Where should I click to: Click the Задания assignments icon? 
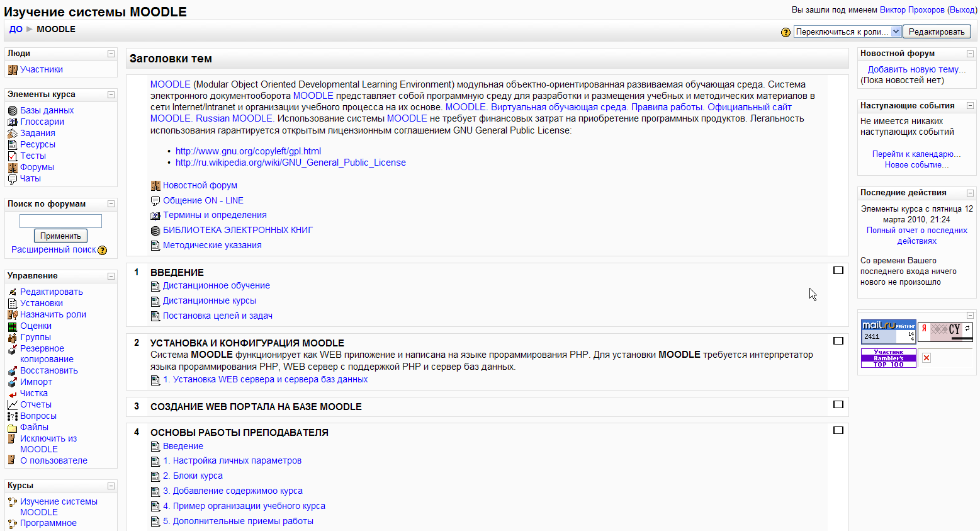[x=13, y=134]
